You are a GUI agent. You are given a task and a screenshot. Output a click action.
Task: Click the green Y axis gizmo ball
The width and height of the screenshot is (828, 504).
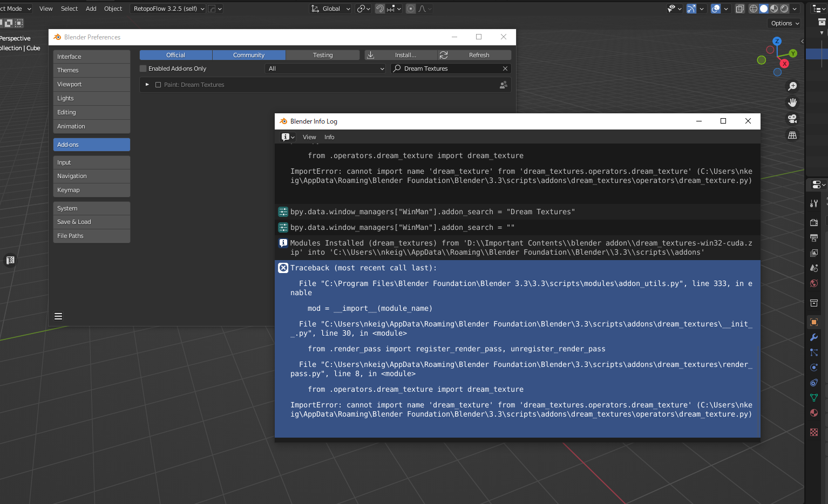(793, 53)
